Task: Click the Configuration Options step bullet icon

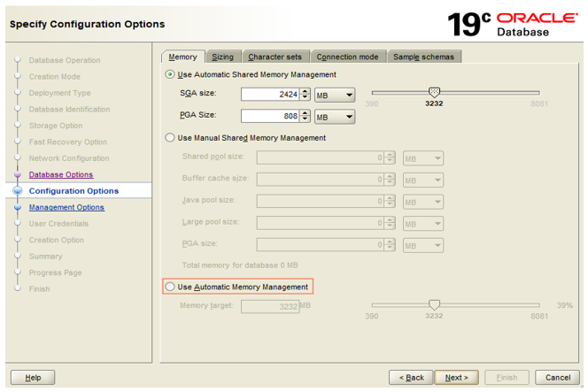Action: click(17, 190)
